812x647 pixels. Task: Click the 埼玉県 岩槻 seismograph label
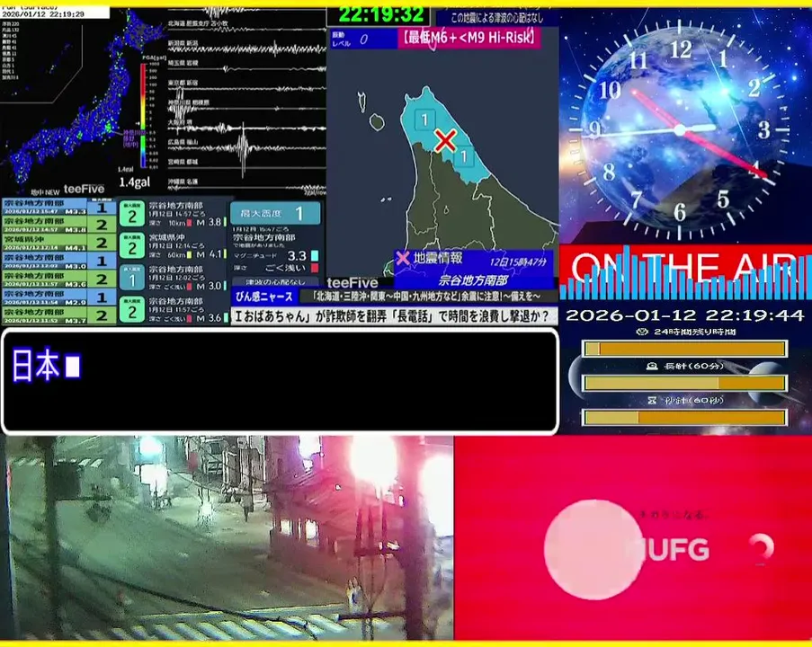[183, 63]
